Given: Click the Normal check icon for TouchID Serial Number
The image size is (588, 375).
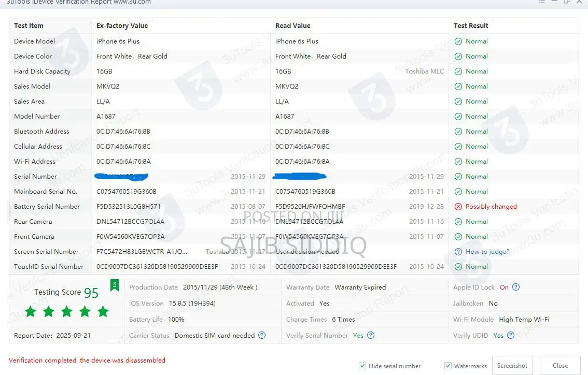Looking at the screenshot, I should tap(458, 267).
